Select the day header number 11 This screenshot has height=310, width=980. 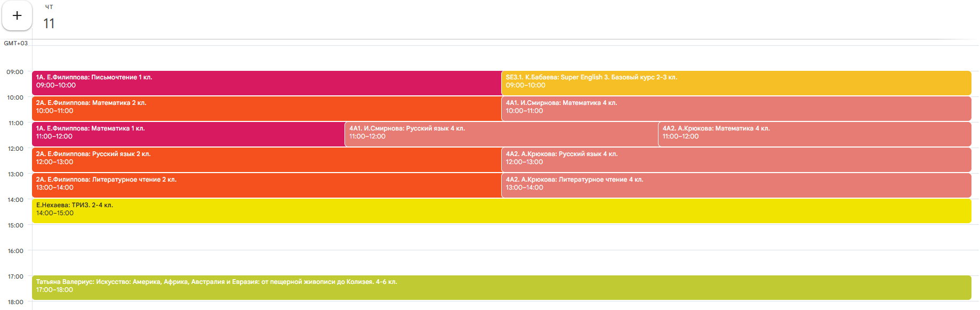[49, 23]
